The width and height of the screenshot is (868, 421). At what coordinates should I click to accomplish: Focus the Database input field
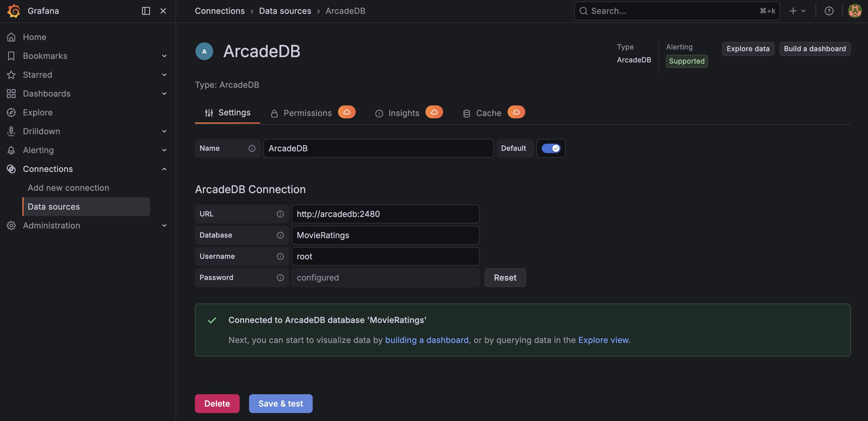(385, 235)
